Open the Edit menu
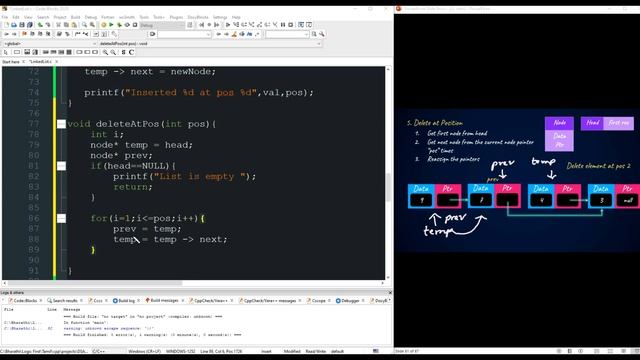This screenshot has width=640, height=360. pos(16,17)
